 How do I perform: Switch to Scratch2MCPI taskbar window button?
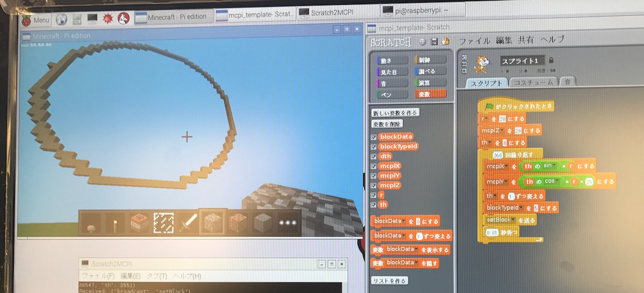(x=337, y=12)
